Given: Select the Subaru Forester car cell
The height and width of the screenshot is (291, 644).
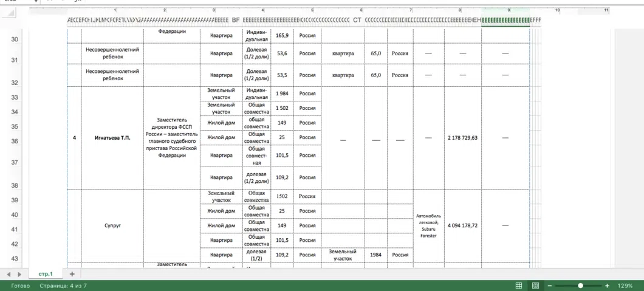Looking at the screenshot, I should click(429, 226).
